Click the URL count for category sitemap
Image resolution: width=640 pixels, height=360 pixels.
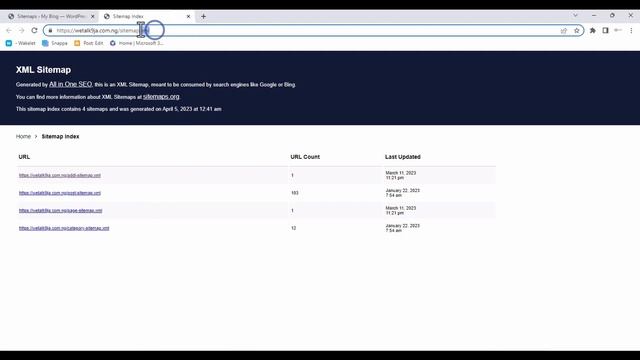(x=293, y=228)
